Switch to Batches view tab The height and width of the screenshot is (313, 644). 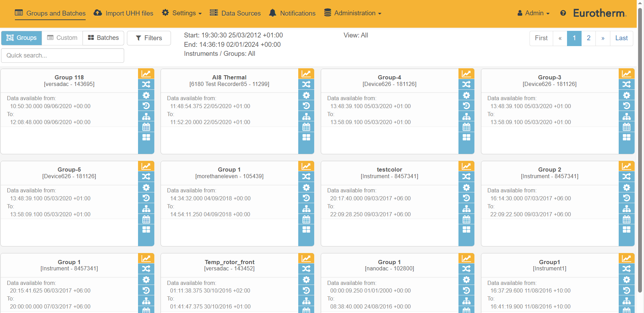103,38
